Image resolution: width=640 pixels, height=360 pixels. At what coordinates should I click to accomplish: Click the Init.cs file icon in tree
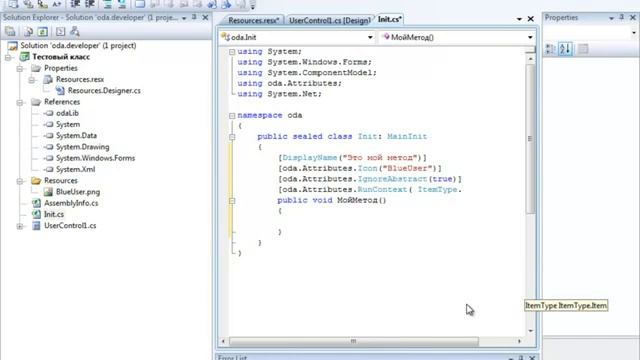click(x=36, y=214)
